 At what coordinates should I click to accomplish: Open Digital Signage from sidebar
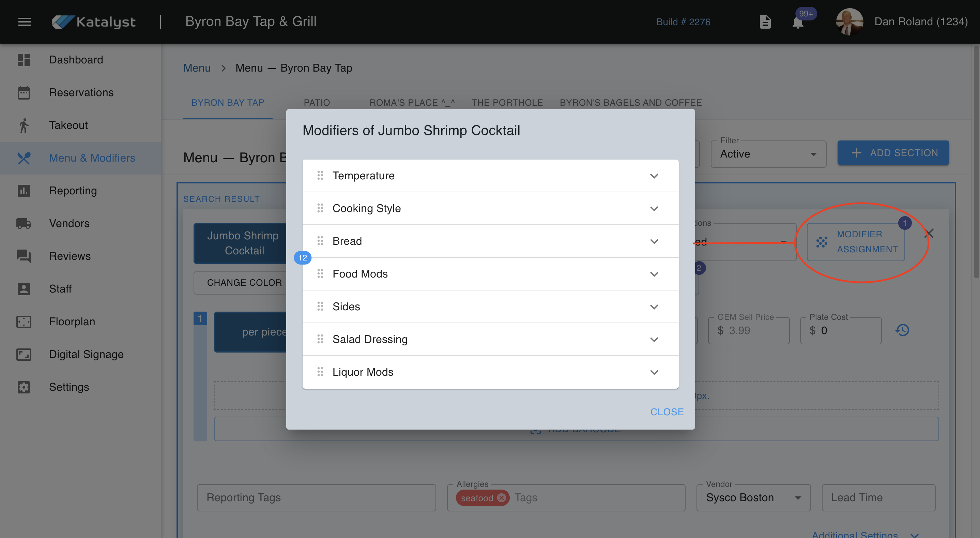coord(86,354)
